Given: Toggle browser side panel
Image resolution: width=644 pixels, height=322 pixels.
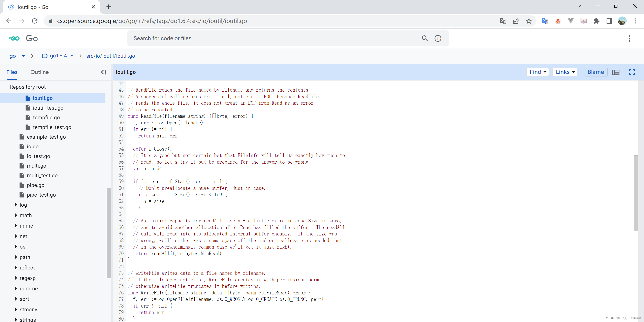Looking at the screenshot, I should (609, 21).
